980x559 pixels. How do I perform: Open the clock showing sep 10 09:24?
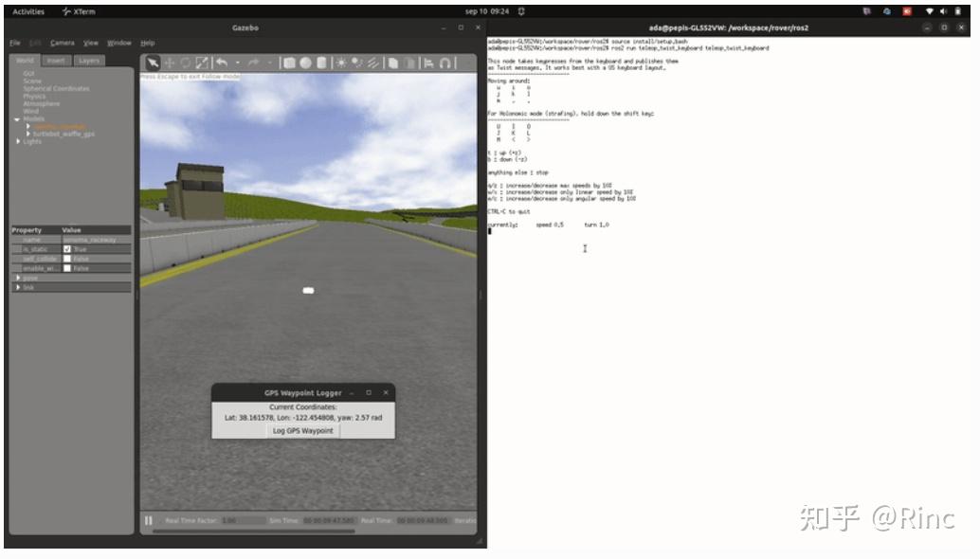point(487,11)
